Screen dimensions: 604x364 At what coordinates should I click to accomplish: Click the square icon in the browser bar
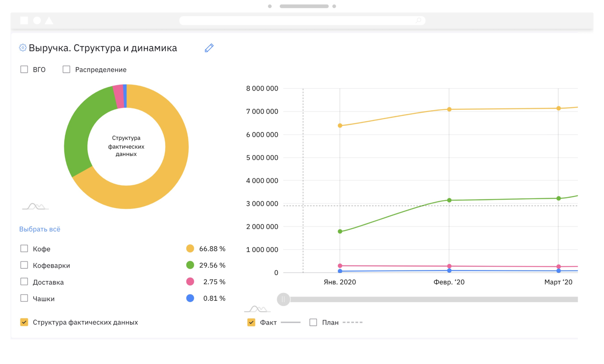tap(24, 20)
